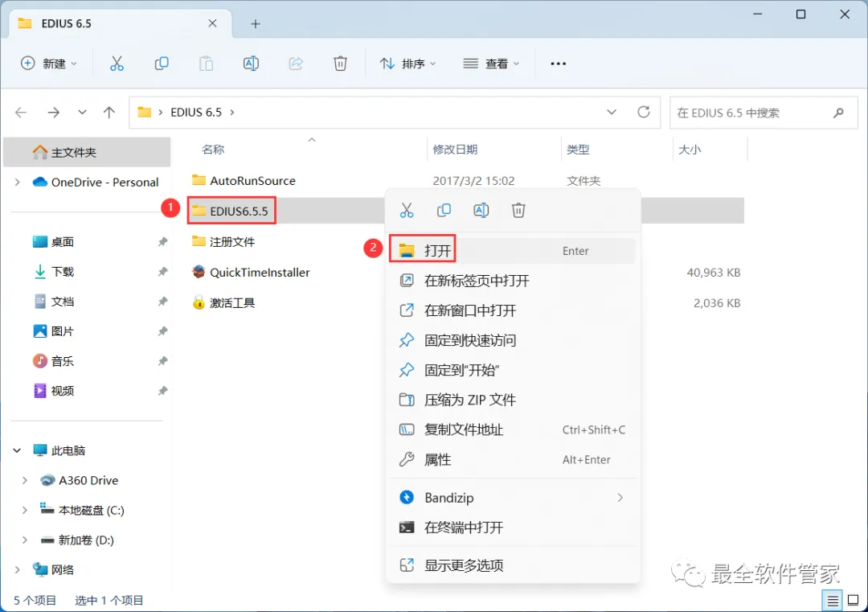Click the context menu Delete icon
The width and height of the screenshot is (868, 612).
[x=518, y=211]
